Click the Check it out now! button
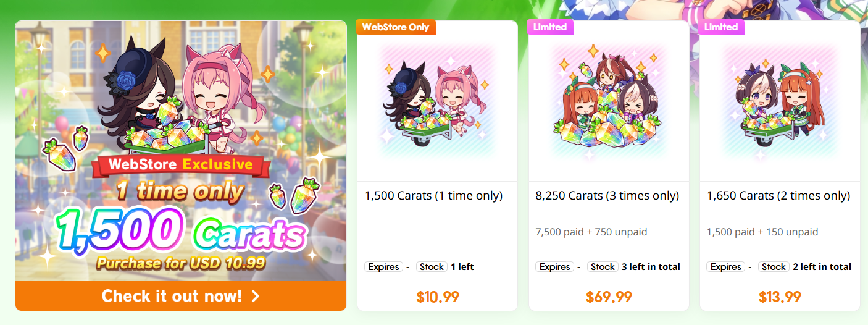Screen dimensions: 868x325 181,296
